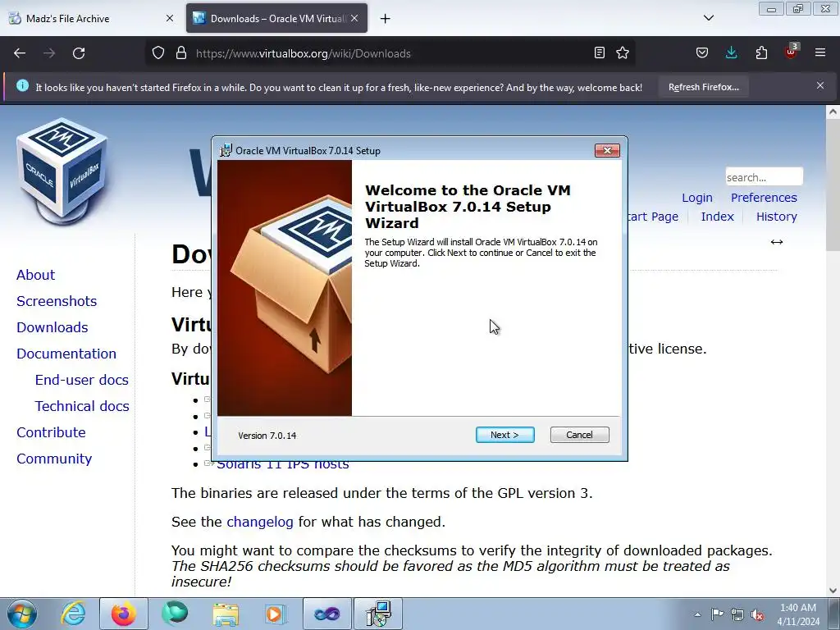Open the Windows Start button
The width and height of the screenshot is (840, 630).
point(22,614)
